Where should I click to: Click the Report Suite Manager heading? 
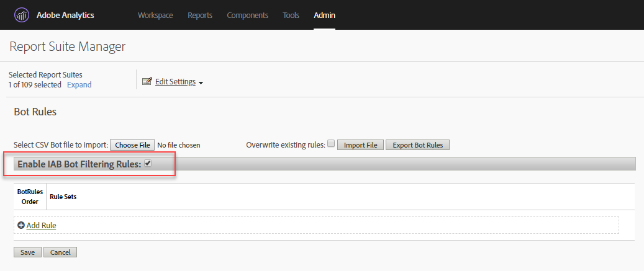67,47
